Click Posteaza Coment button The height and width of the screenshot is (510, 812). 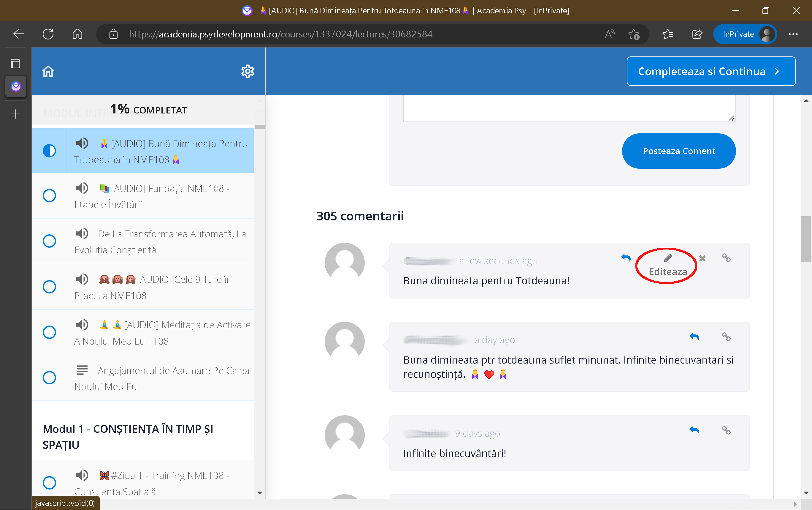[678, 151]
